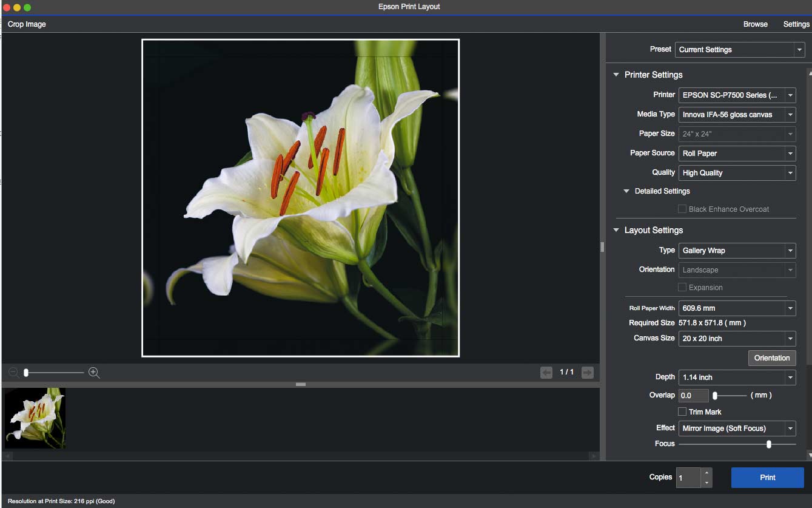Switch to the Settings tab
Image resolution: width=812 pixels, height=508 pixels.
pyautogui.click(x=796, y=24)
